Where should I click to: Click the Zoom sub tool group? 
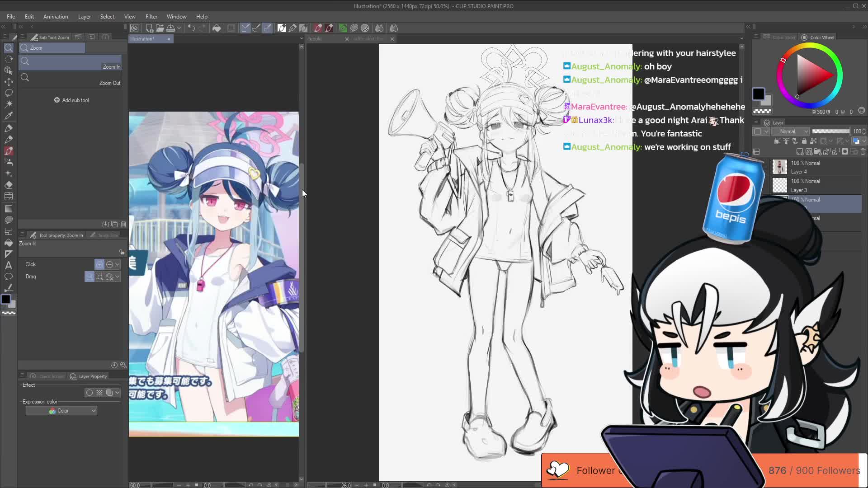52,48
